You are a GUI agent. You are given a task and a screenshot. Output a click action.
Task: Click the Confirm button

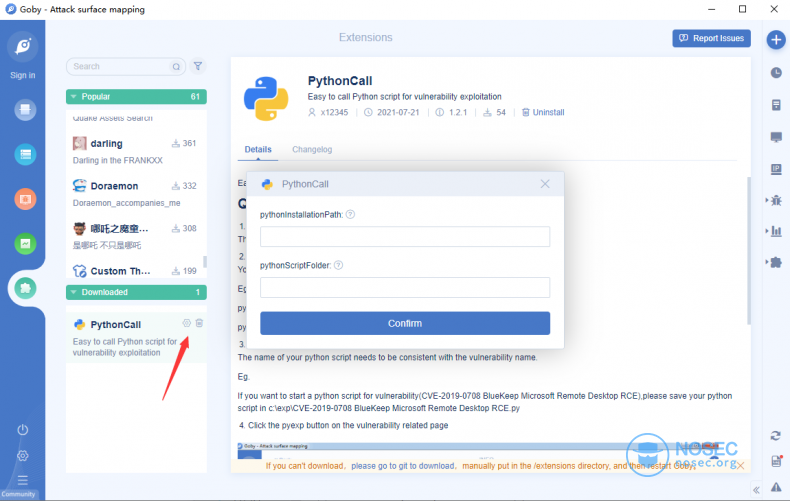click(405, 323)
